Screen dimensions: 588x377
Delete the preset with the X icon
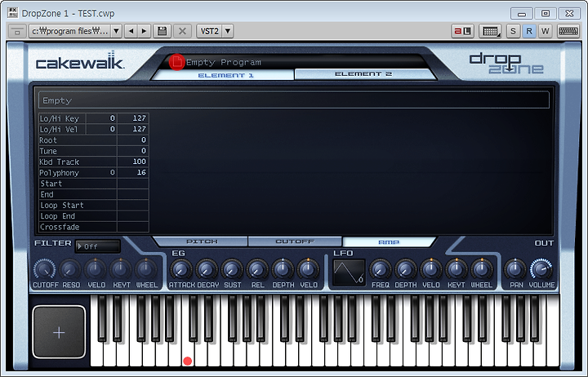pyautogui.click(x=182, y=31)
